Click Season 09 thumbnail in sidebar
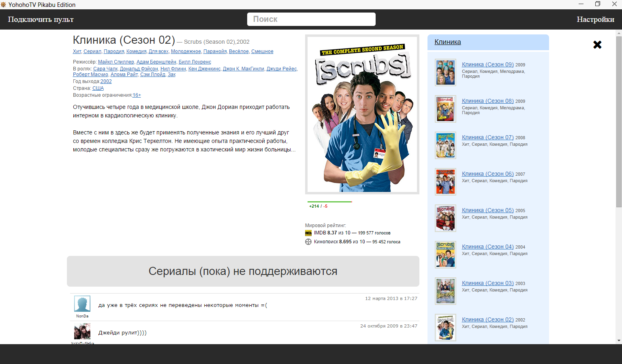 coord(446,72)
